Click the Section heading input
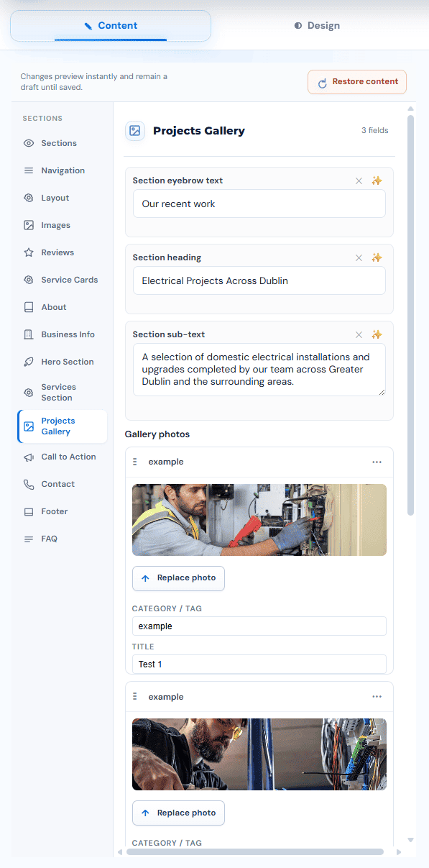The image size is (429, 868). point(259,280)
